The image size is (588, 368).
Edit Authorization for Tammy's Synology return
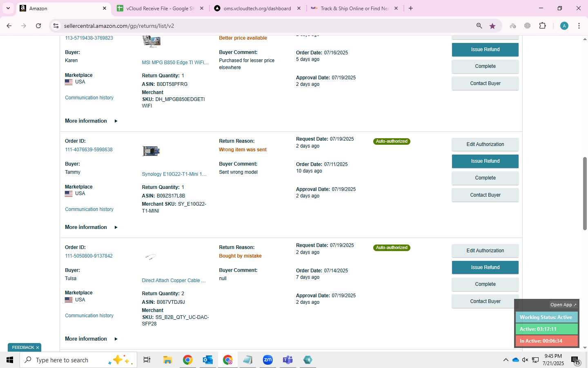(x=485, y=144)
